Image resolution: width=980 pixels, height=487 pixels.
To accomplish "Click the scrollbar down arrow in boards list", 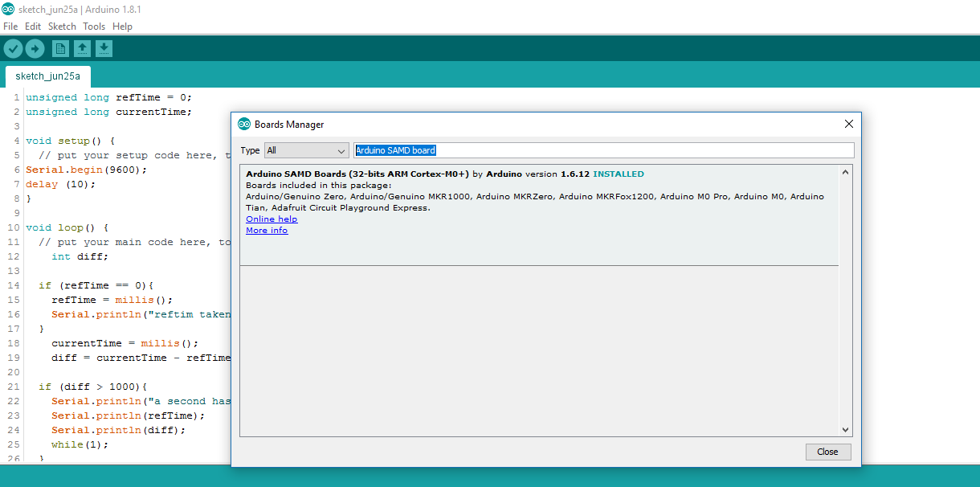I will [x=845, y=430].
